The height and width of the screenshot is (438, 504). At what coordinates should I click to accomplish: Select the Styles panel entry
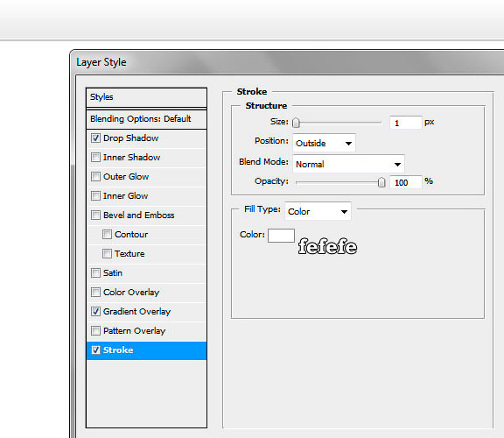146,97
